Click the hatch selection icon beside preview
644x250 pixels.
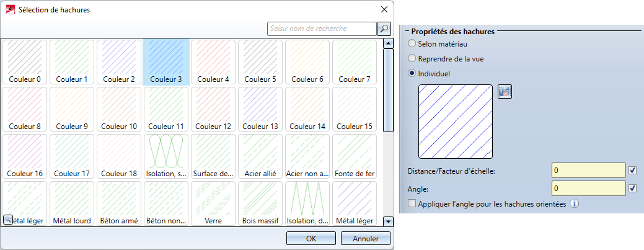505,91
